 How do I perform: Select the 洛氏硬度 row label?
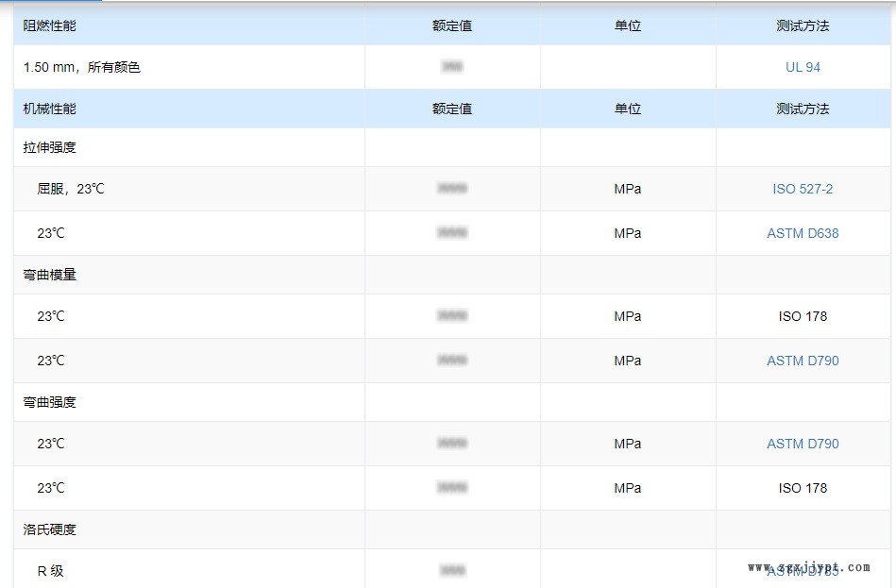tap(50, 529)
